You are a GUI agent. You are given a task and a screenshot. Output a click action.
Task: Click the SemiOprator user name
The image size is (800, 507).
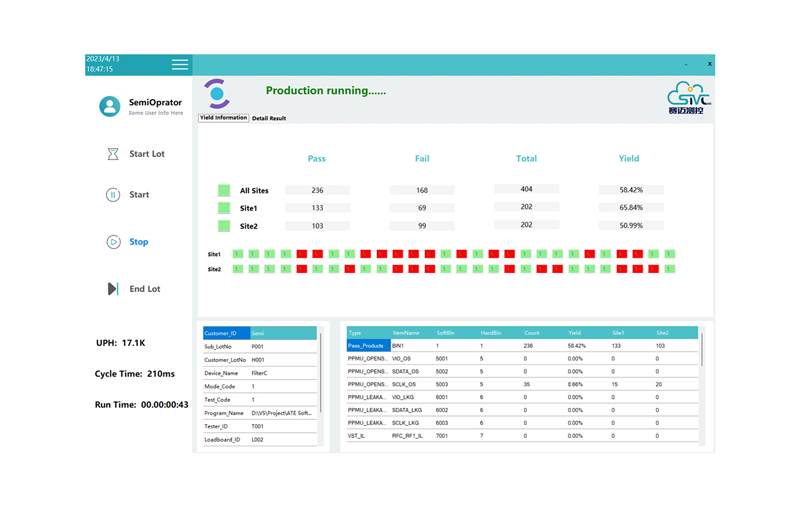(155, 103)
